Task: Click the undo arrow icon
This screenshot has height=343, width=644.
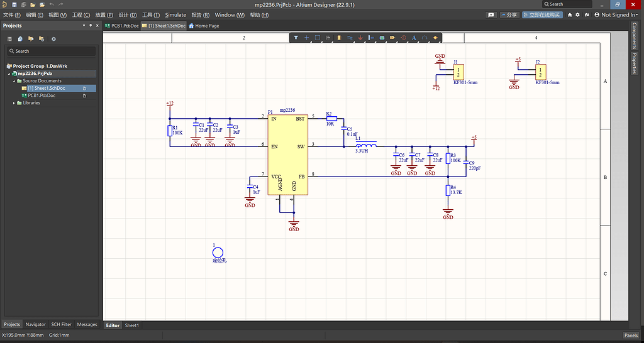Action: click(52, 4)
